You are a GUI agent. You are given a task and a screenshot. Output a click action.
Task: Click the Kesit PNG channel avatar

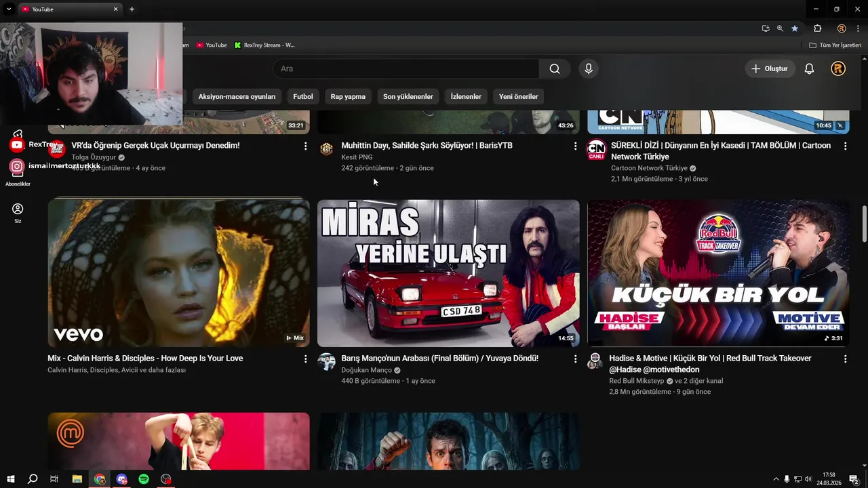coord(327,149)
